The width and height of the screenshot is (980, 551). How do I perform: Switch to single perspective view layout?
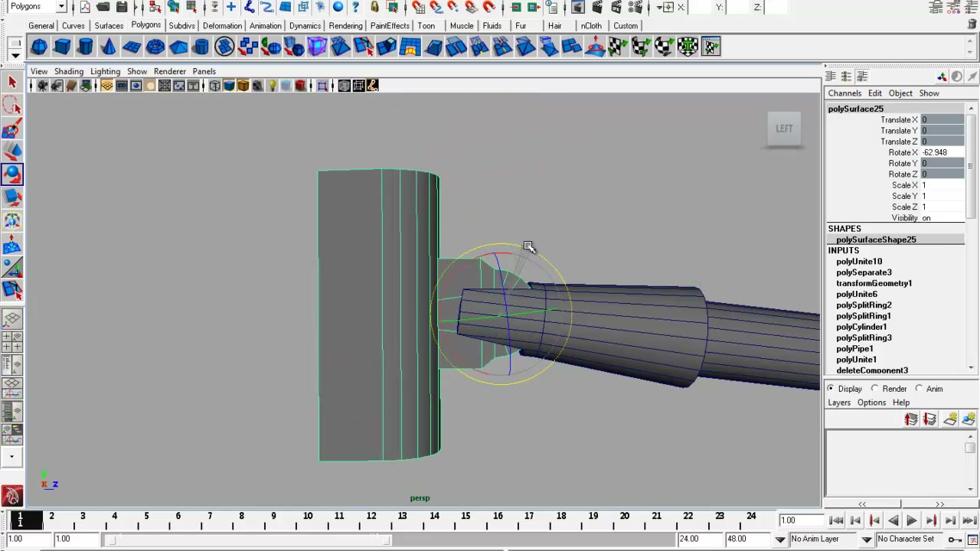point(11,318)
